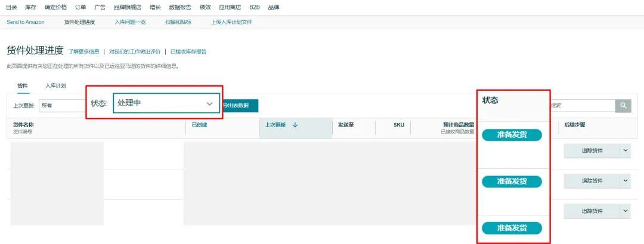The height and width of the screenshot is (244, 644).
Task: Open the B2B menu
Action: [255, 7]
